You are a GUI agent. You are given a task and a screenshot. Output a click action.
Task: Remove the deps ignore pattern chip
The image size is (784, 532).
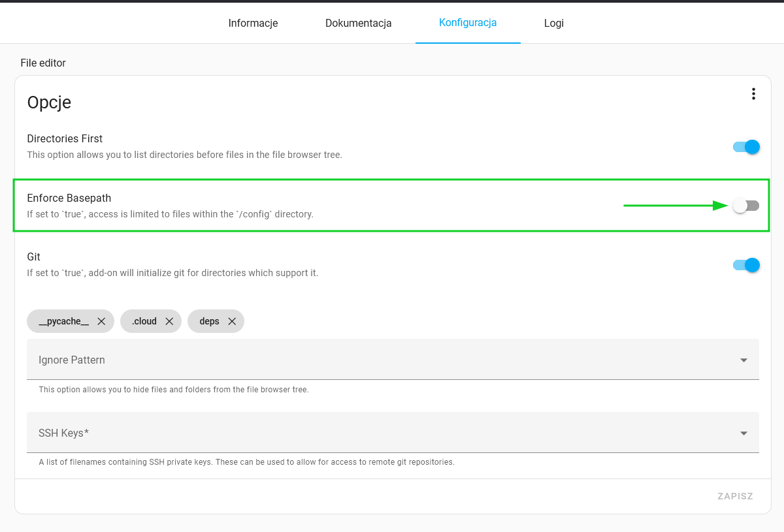pos(232,321)
